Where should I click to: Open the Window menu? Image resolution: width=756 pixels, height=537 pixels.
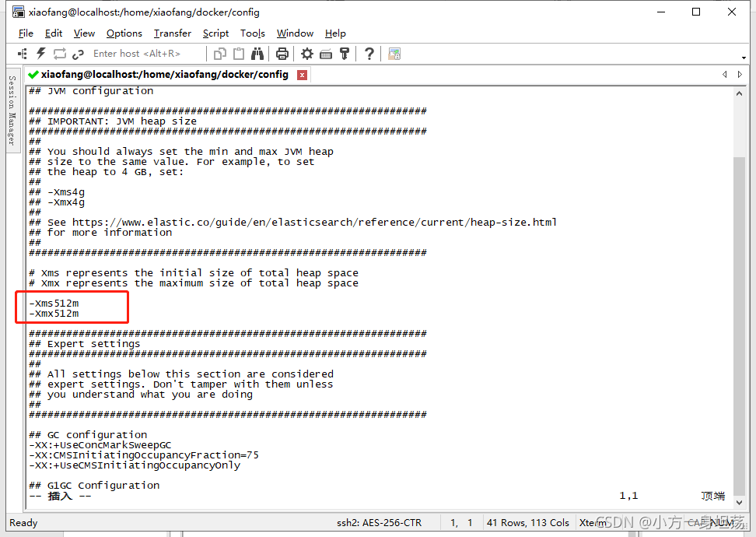point(295,33)
